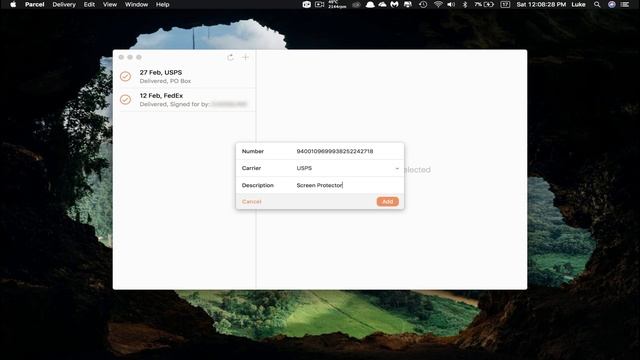Click into the tracking Number field
The image size is (640, 360).
tap(347, 151)
